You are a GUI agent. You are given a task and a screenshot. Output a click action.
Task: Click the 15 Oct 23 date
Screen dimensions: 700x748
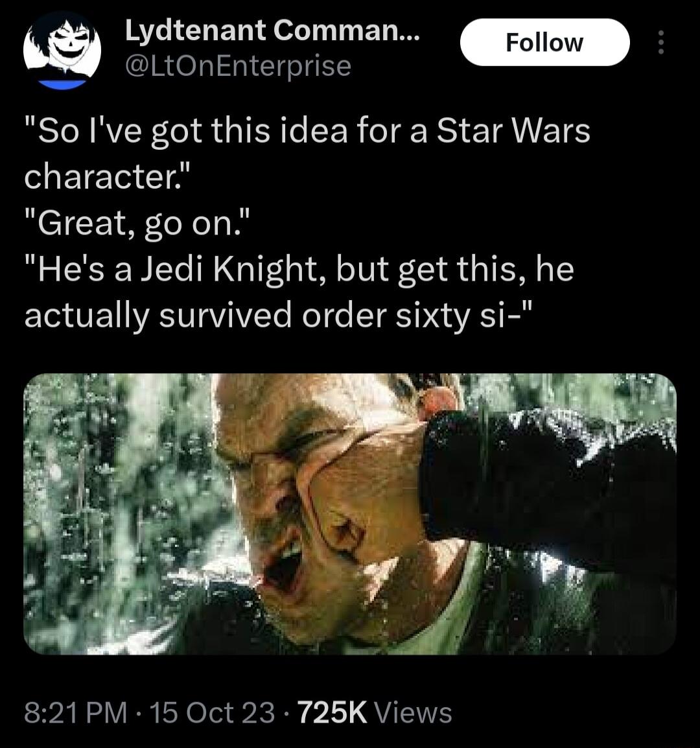tap(214, 712)
